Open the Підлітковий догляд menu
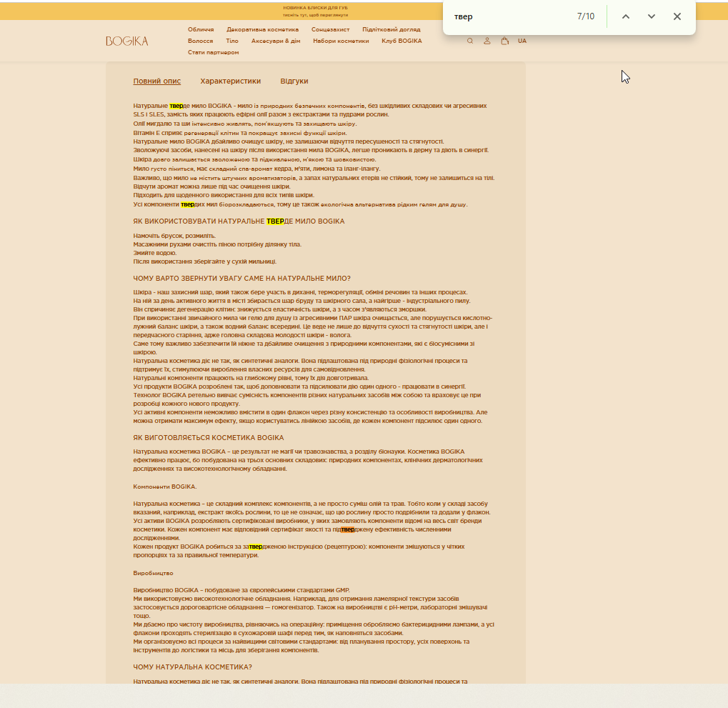 click(x=391, y=29)
